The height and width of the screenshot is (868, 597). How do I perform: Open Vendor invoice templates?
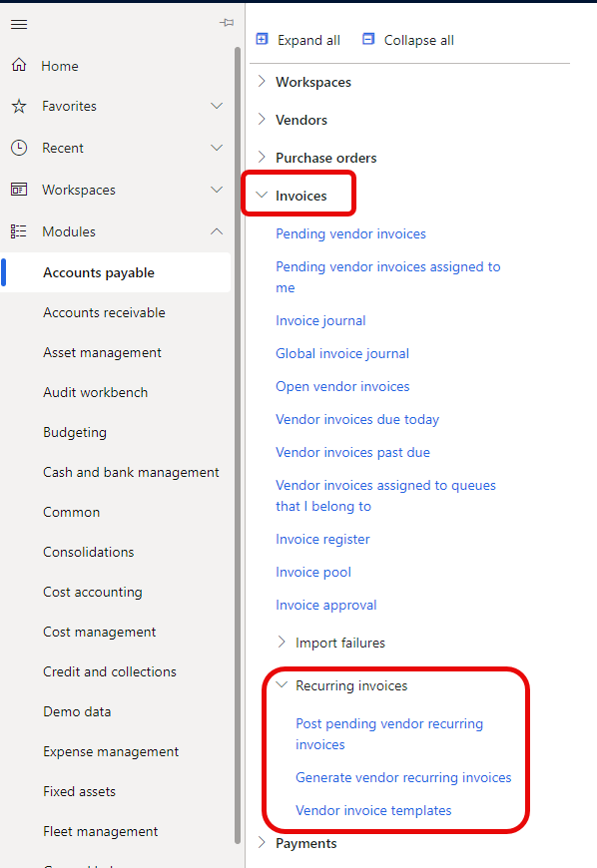click(373, 809)
